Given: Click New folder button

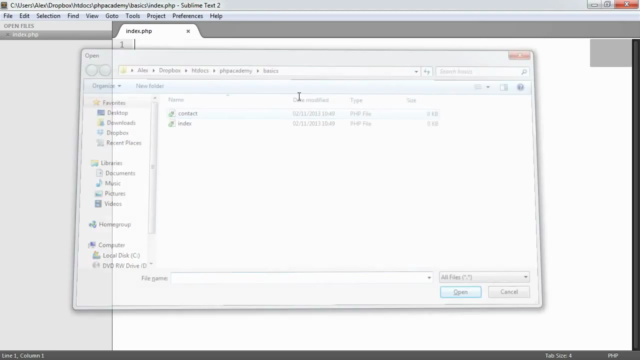Looking at the screenshot, I should (150, 86).
